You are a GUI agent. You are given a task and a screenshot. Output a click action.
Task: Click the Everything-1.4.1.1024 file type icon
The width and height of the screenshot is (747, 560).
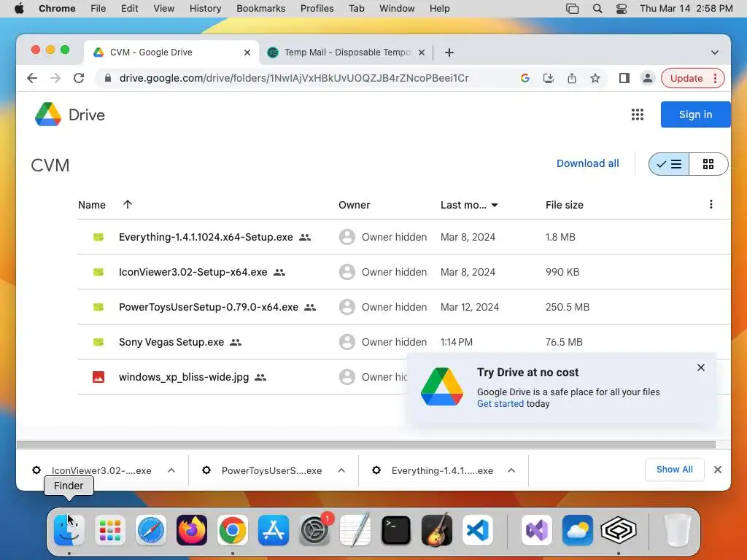(x=98, y=237)
